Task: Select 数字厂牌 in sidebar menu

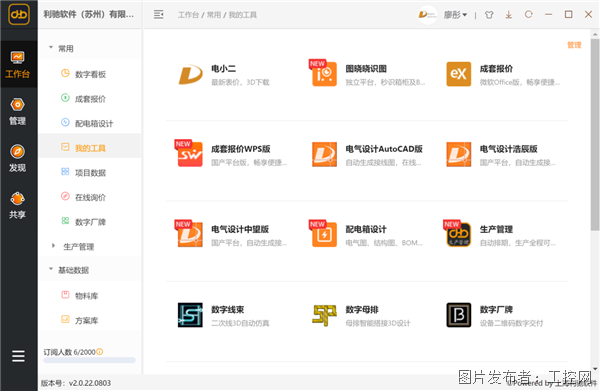Action: (x=90, y=222)
